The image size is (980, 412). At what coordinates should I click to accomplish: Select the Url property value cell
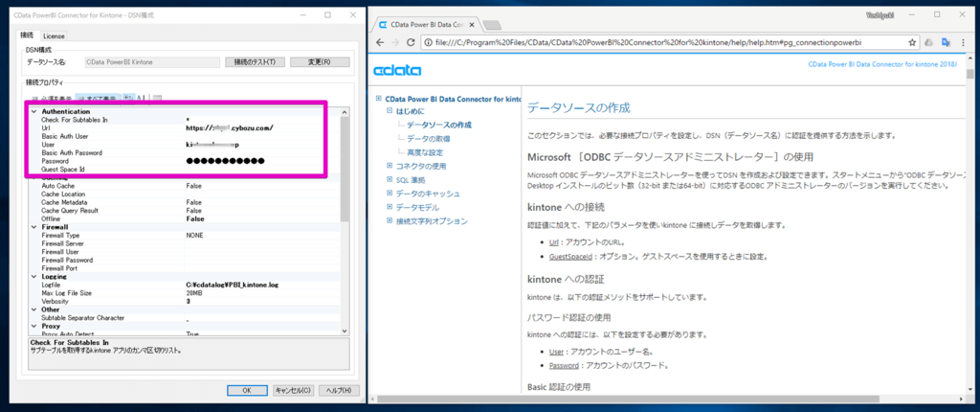262,127
